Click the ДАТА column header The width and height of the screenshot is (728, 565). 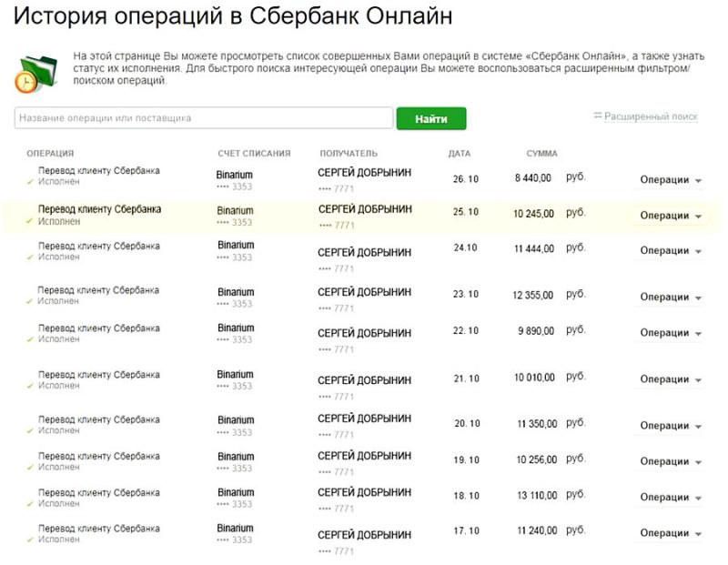pyautogui.click(x=460, y=153)
